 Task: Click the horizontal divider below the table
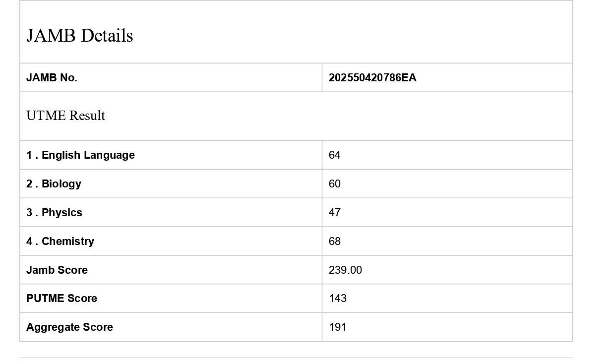coord(296,358)
